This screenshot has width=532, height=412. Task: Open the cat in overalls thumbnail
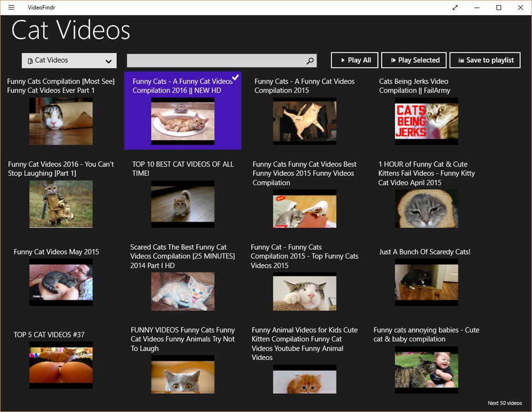click(61, 204)
